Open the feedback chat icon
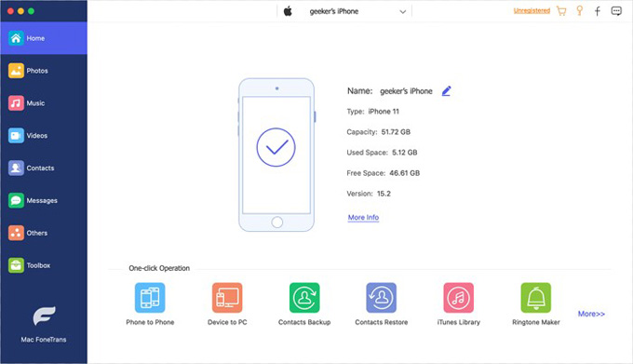Image resolution: width=633 pixels, height=364 pixels. point(616,11)
